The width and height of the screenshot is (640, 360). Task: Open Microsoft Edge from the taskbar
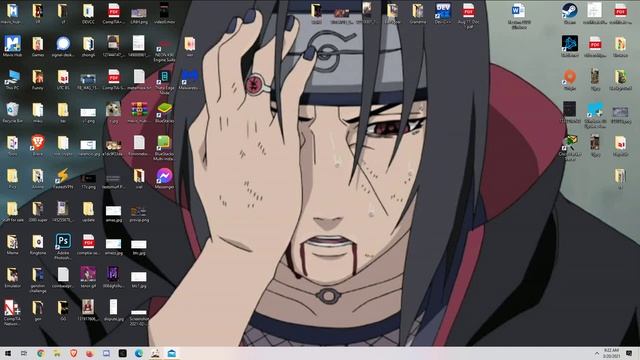pyautogui.click(x=139, y=353)
